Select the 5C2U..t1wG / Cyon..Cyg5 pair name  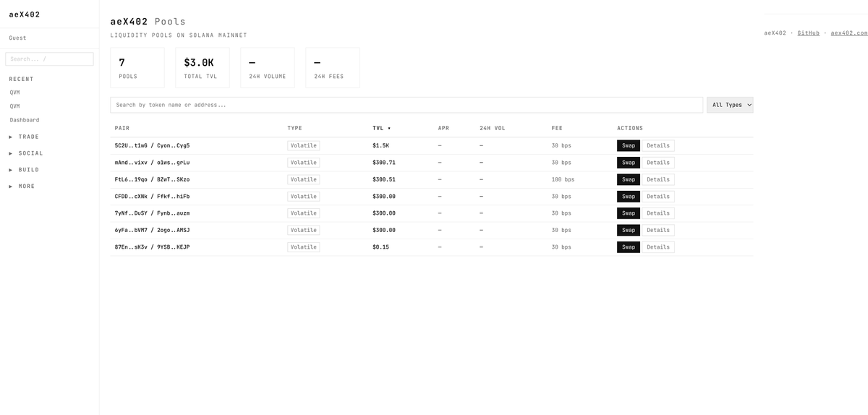[152, 145]
